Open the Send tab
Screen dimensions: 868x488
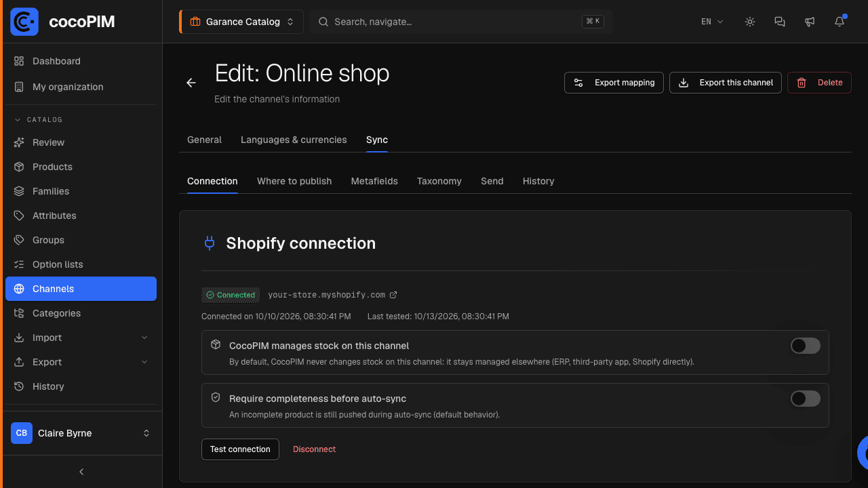(492, 181)
